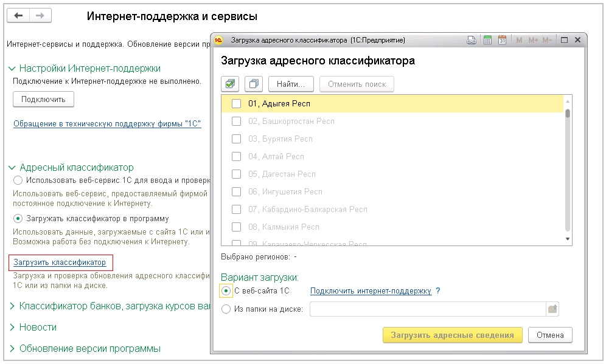
Task: Click the region list scrollbar down arrow
Action: pos(568,239)
